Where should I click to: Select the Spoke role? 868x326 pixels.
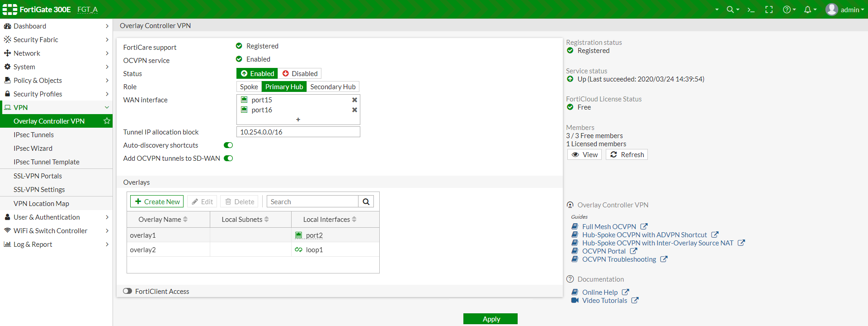click(x=249, y=86)
